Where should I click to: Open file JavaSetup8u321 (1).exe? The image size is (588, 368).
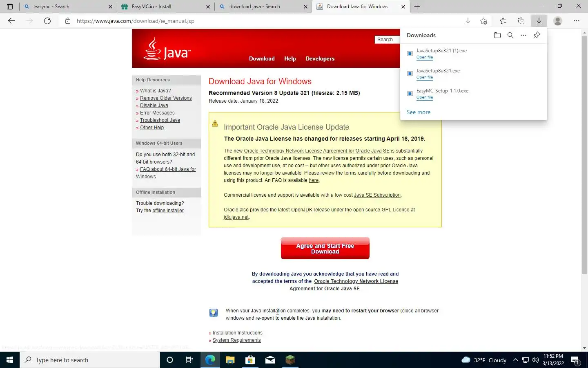[425, 57]
